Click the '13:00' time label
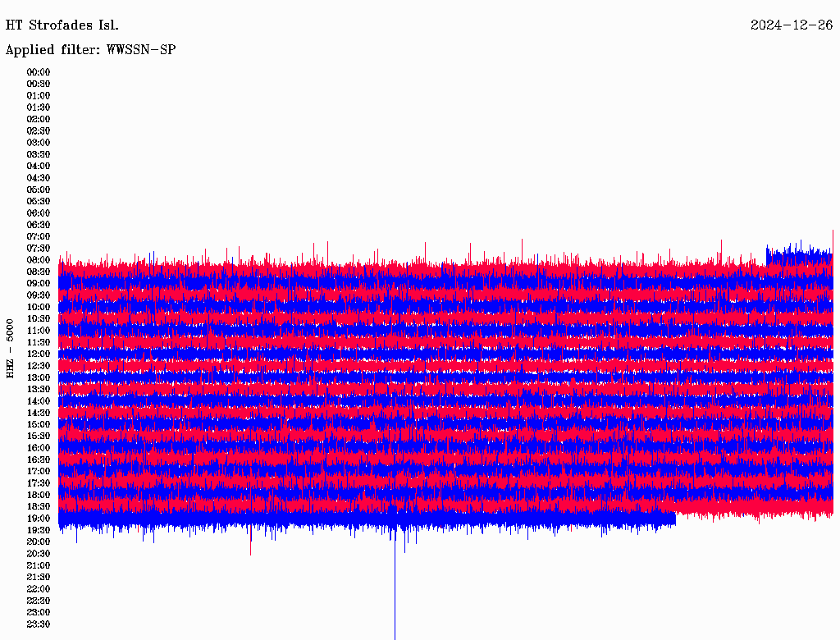The image size is (840, 640). click(x=39, y=378)
